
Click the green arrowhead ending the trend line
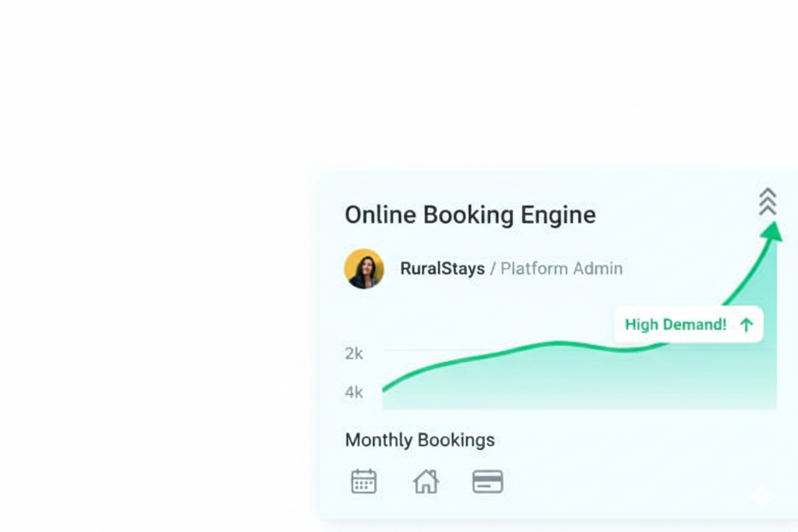[x=773, y=231]
